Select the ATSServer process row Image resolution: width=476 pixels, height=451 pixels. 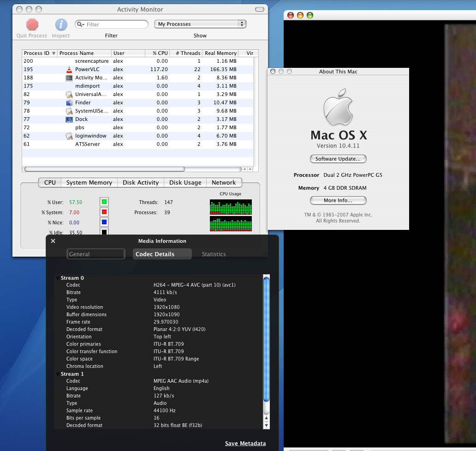click(x=137, y=144)
